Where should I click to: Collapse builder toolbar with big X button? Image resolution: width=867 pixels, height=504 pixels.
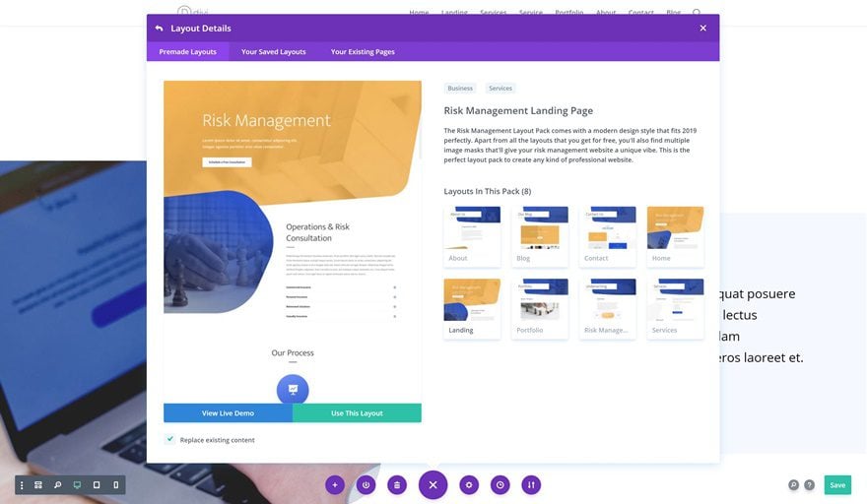433,484
